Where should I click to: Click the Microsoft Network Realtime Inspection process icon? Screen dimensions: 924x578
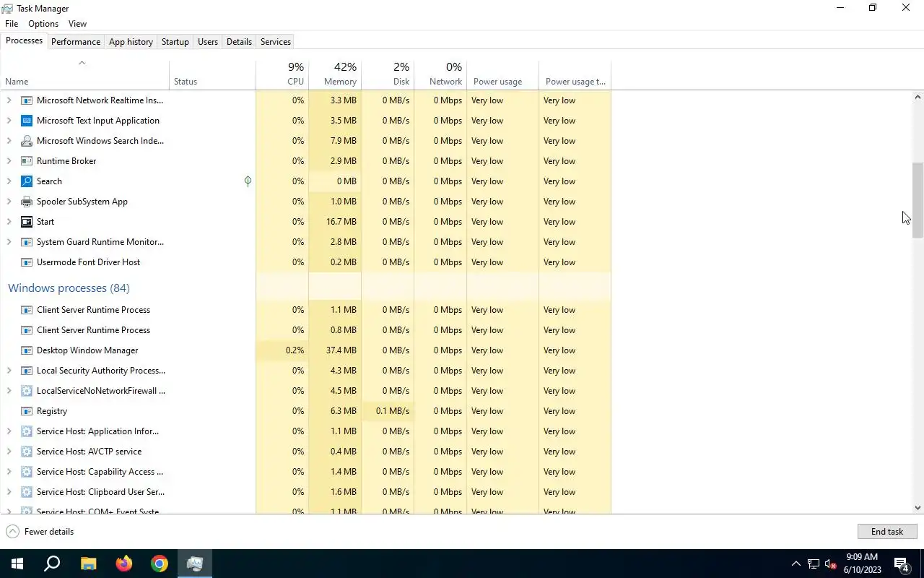click(x=27, y=100)
